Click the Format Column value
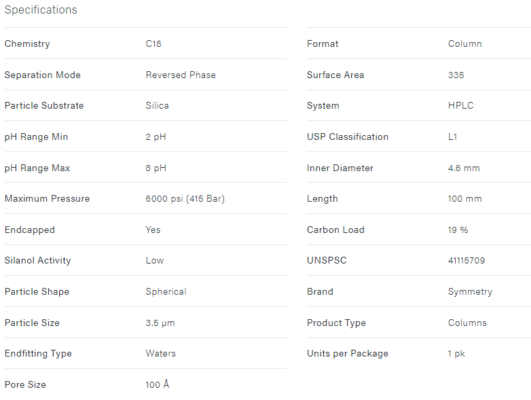 tap(465, 44)
